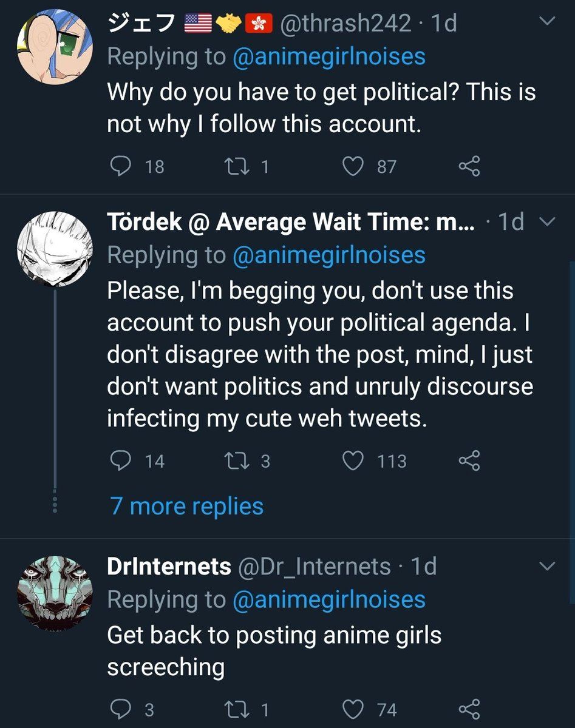
Task: Open @animegirlnoises link in DrInternets' reply
Action: 328,599
